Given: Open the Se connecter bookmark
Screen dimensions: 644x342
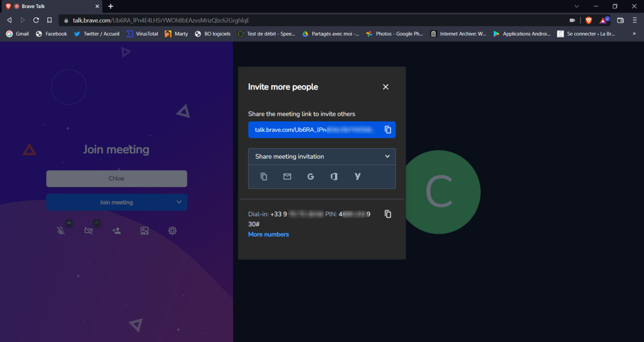Looking at the screenshot, I should tap(586, 34).
